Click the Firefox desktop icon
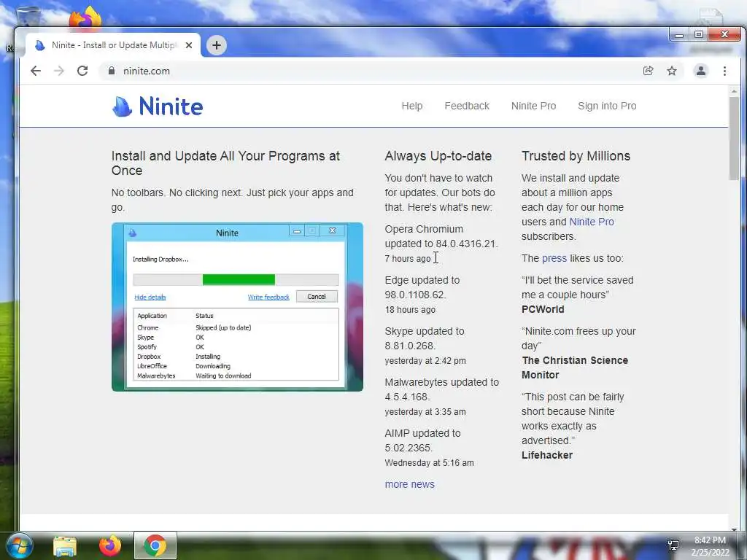 (x=86, y=17)
